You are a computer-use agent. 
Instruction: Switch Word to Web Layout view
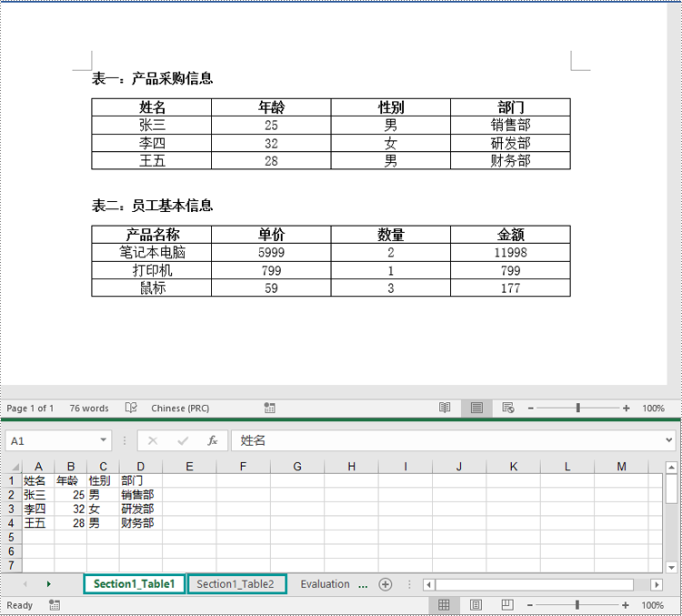[508, 408]
